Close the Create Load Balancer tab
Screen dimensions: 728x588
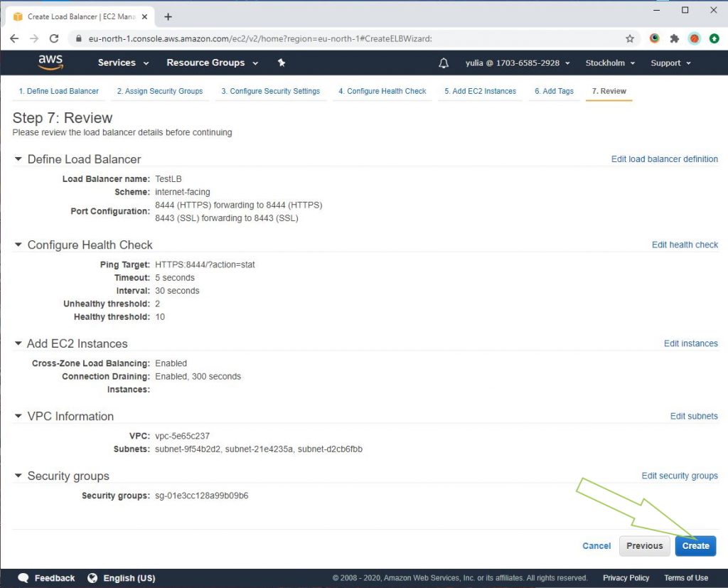pyautogui.click(x=144, y=17)
